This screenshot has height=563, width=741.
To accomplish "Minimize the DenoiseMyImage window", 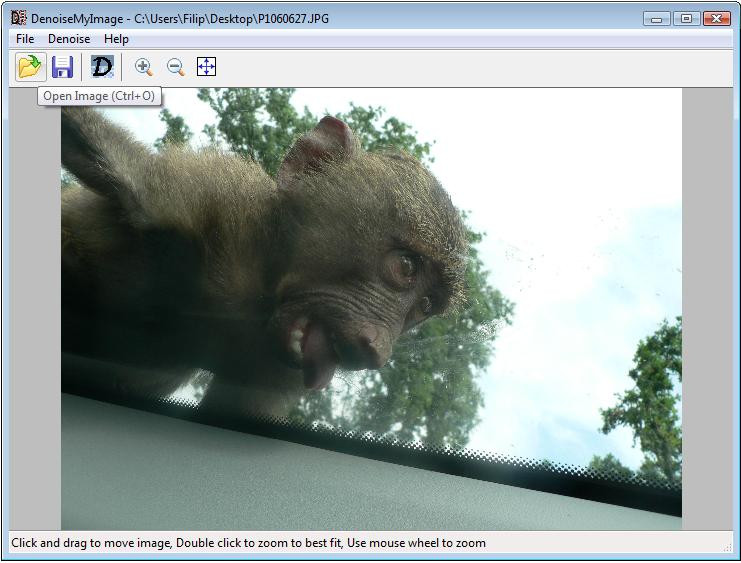I will point(656,19).
